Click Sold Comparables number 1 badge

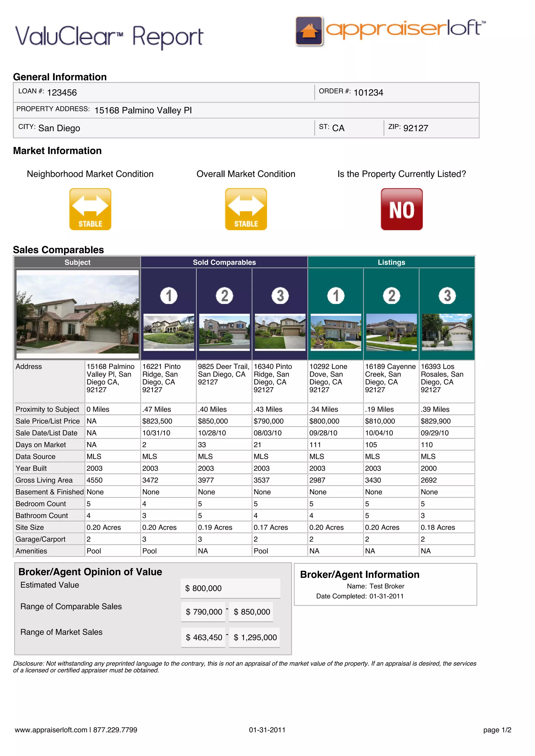pos(169,295)
